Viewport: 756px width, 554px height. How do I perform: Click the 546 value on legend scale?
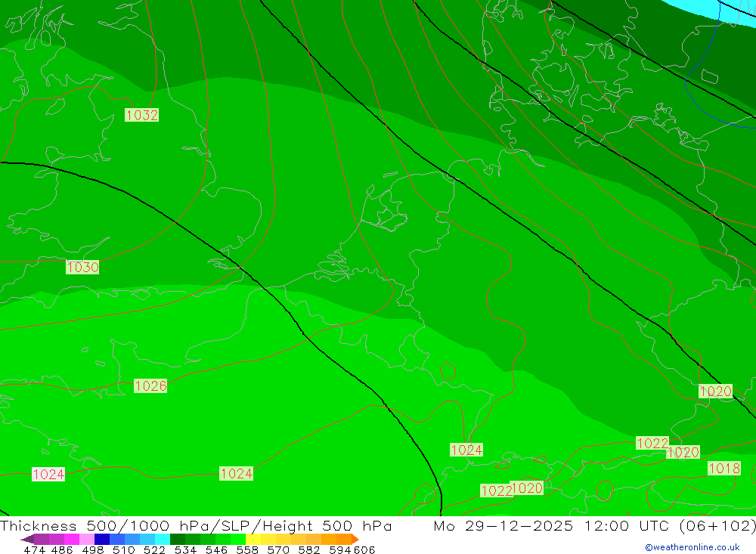[x=216, y=550]
